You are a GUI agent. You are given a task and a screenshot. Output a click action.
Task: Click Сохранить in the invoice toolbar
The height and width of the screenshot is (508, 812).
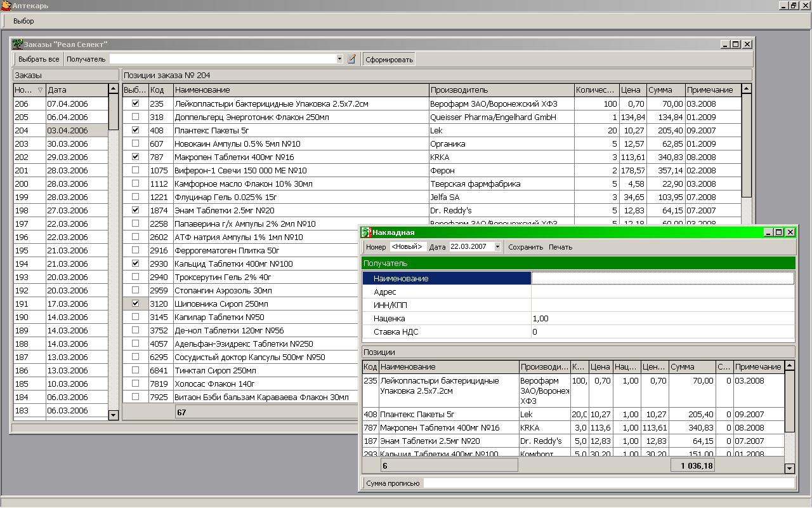(525, 247)
